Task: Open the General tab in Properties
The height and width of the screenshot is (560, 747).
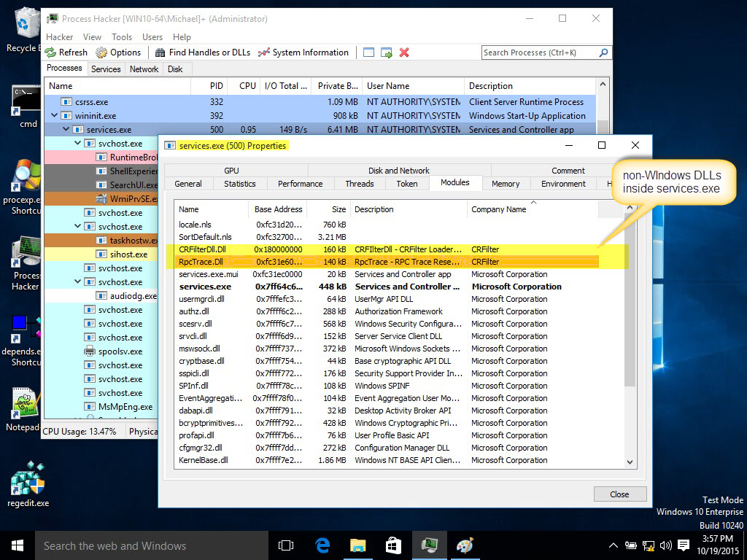Action: 188,184
